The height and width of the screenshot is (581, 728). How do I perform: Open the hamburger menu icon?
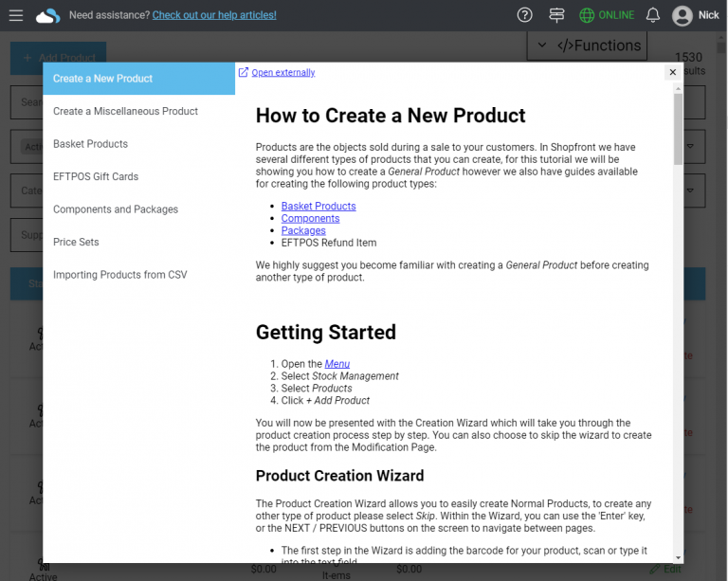tap(15, 15)
